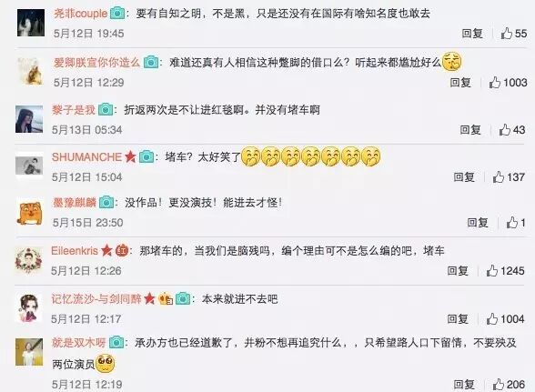Click thumbs-up icon showing 1003 likes
Viewport: 535px width, 392px height.
495,82
